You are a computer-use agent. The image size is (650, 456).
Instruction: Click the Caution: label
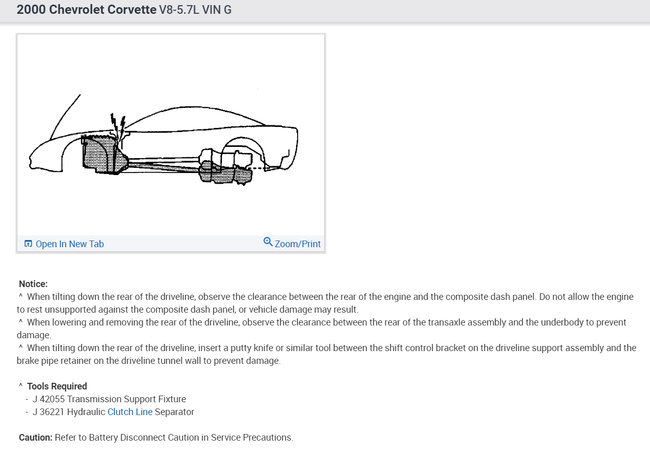36,437
